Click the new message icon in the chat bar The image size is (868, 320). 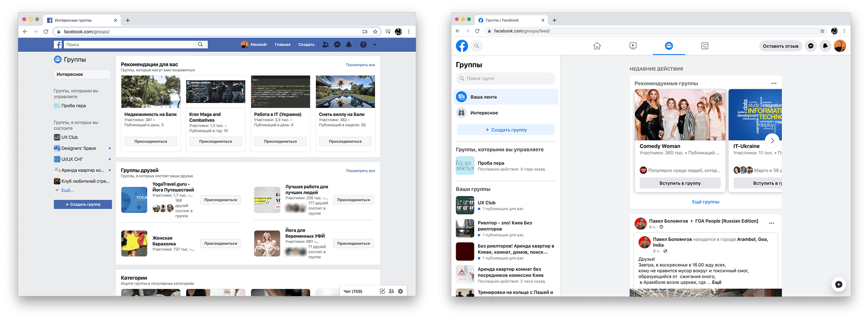click(x=382, y=291)
